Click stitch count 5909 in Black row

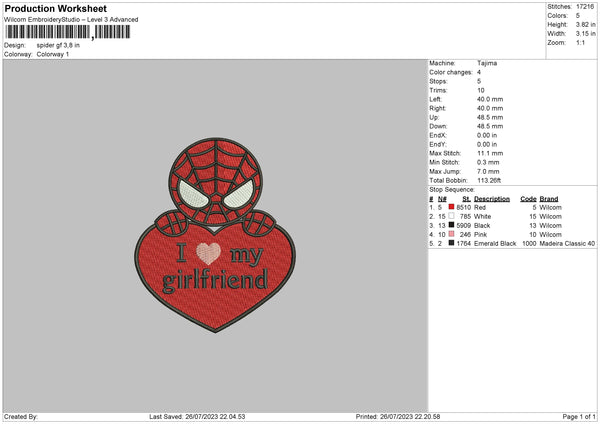(x=464, y=225)
